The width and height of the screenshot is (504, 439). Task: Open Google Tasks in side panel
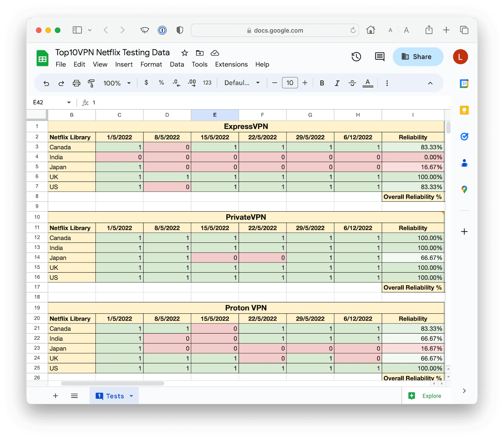click(x=464, y=137)
